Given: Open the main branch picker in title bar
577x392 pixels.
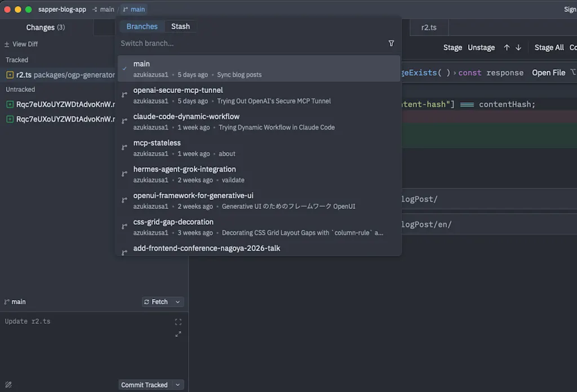Looking at the screenshot, I should tap(134, 10).
